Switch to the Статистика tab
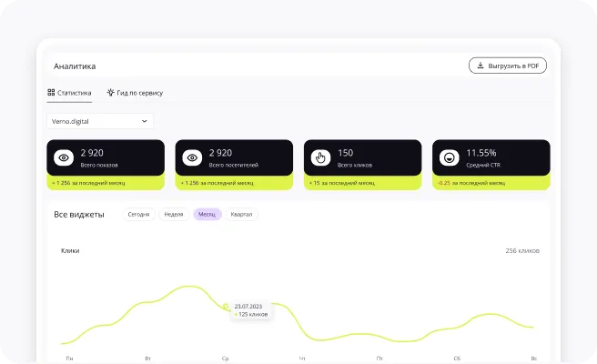The image size is (597, 364). [69, 93]
